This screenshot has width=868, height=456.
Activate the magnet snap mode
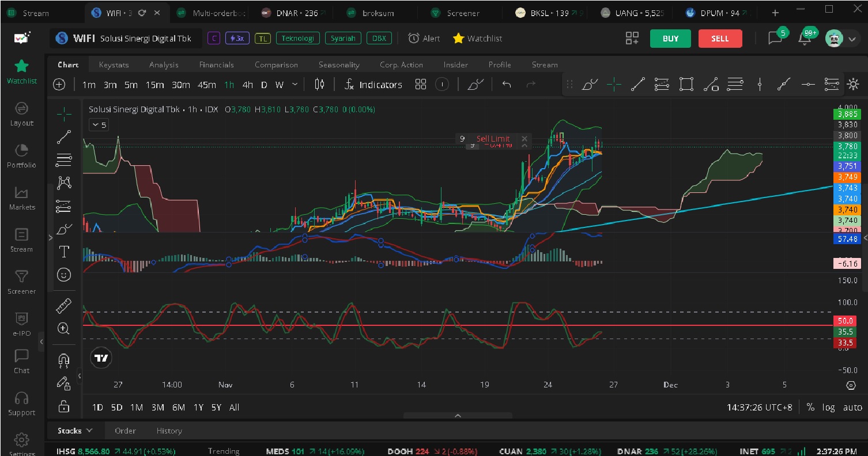click(64, 360)
